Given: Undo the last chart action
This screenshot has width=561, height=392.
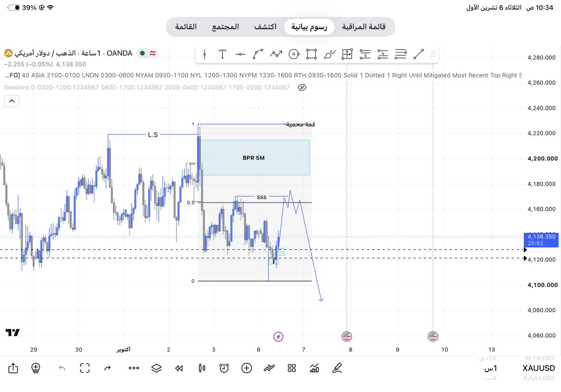Looking at the screenshot, I should tap(62, 368).
